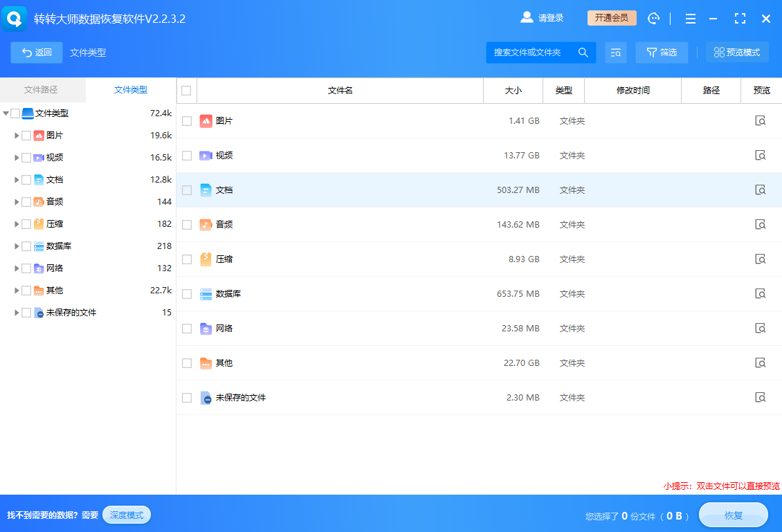This screenshot has width=782, height=532.
Task: Expand the 音频 tree node
Action: point(17,201)
